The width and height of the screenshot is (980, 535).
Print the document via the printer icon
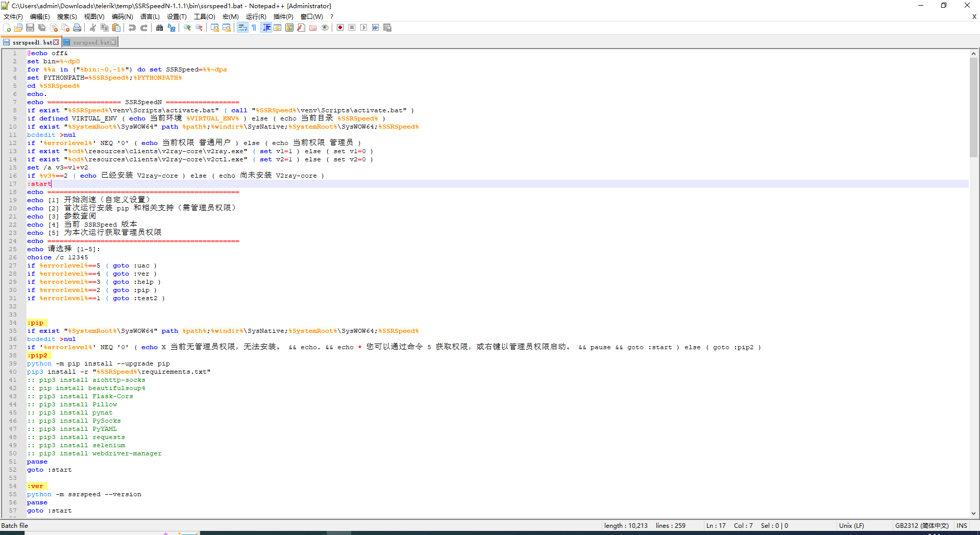click(x=77, y=28)
